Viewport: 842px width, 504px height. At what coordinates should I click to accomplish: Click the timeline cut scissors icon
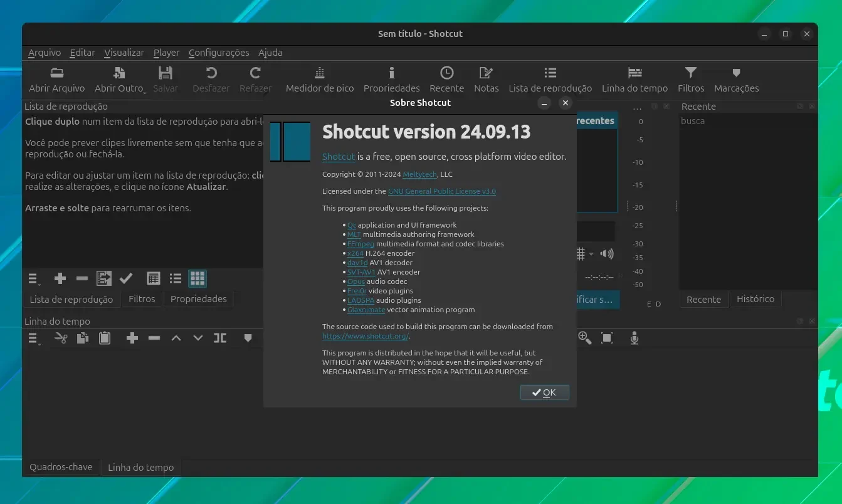coord(61,338)
